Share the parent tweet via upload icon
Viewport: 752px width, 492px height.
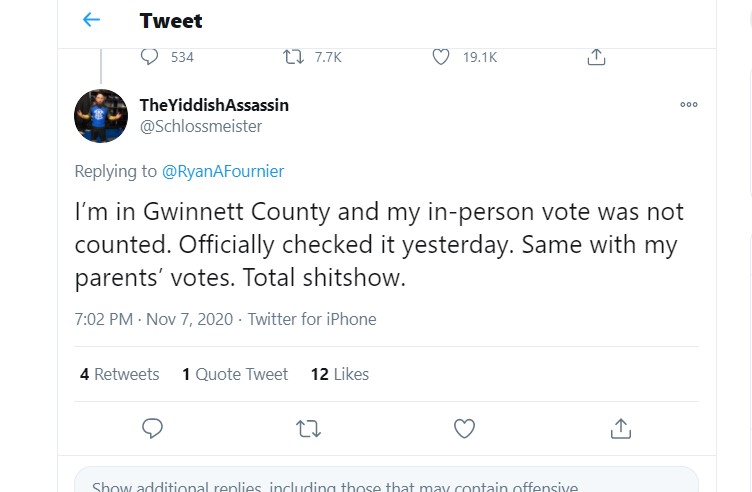pos(596,57)
